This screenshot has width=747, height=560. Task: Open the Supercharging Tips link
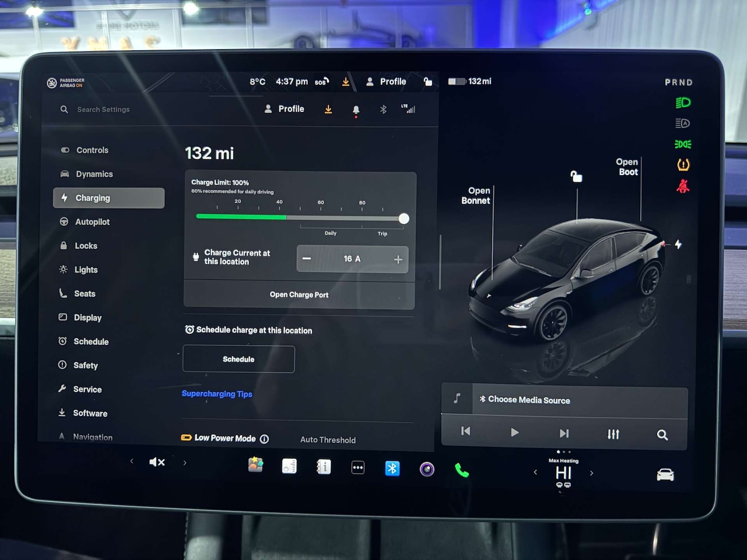click(217, 394)
